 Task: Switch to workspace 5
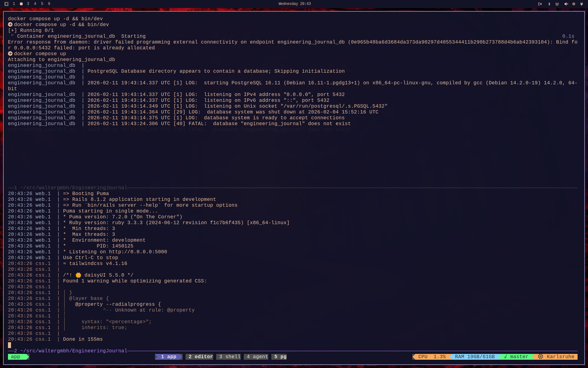[x=42, y=4]
